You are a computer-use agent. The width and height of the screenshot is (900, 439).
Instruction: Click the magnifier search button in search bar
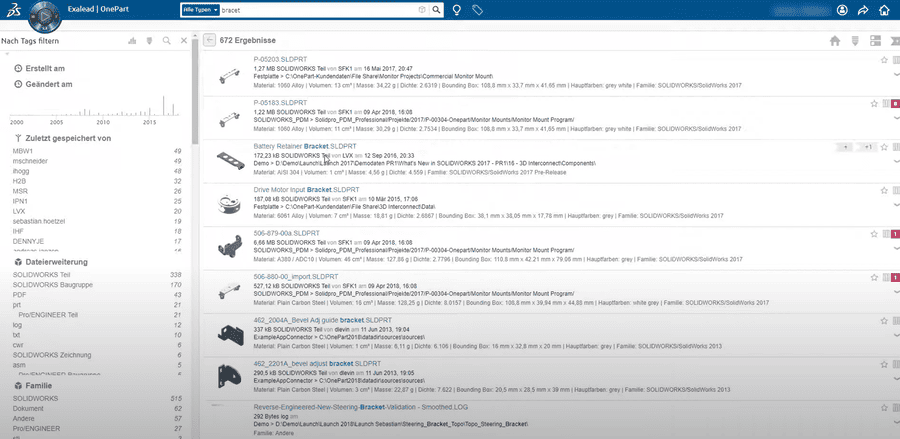tap(437, 10)
